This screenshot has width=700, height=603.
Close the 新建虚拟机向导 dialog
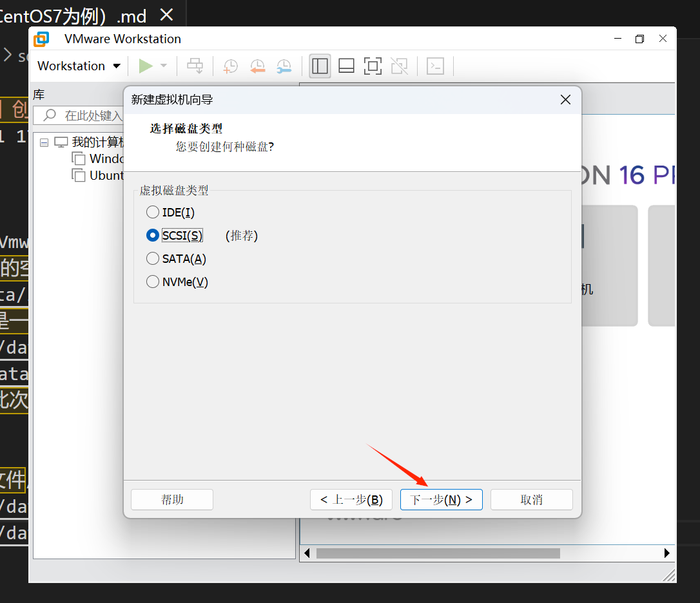(566, 99)
